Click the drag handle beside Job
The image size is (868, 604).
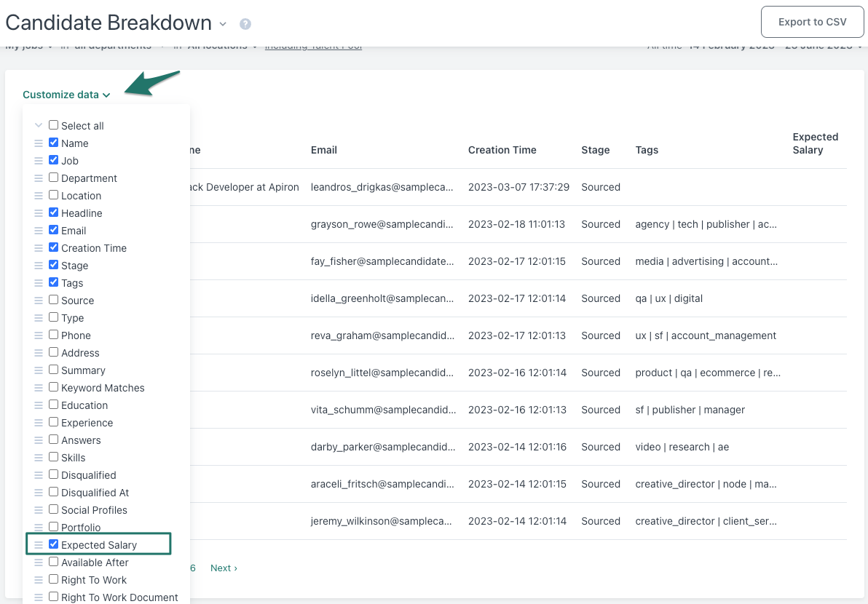(39, 161)
